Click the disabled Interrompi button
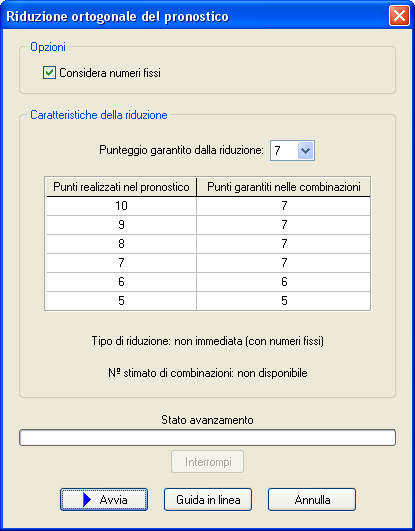The height and width of the screenshot is (531, 415). pos(208,462)
